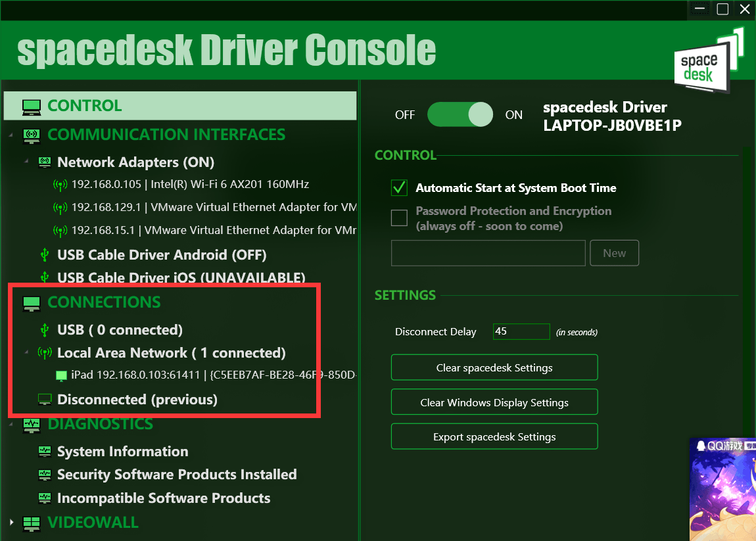Viewport: 756px width, 541px height.
Task: Collapse the Local Area Network node
Action: point(26,352)
